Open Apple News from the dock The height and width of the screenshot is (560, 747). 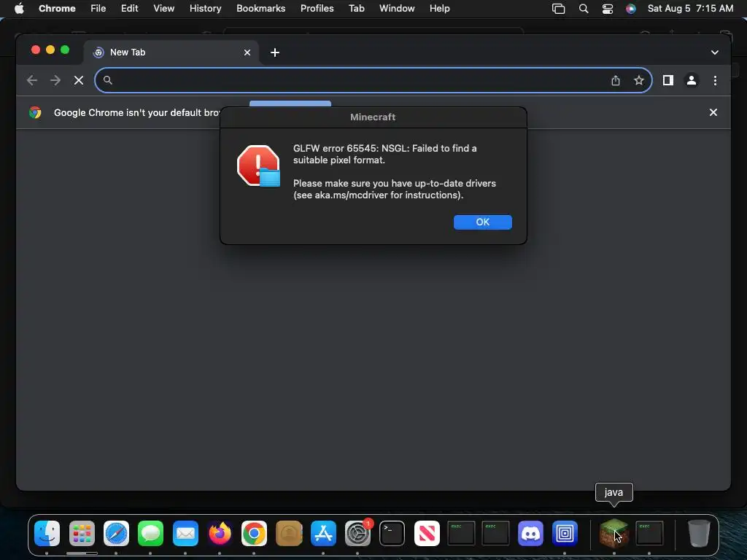coord(427,533)
